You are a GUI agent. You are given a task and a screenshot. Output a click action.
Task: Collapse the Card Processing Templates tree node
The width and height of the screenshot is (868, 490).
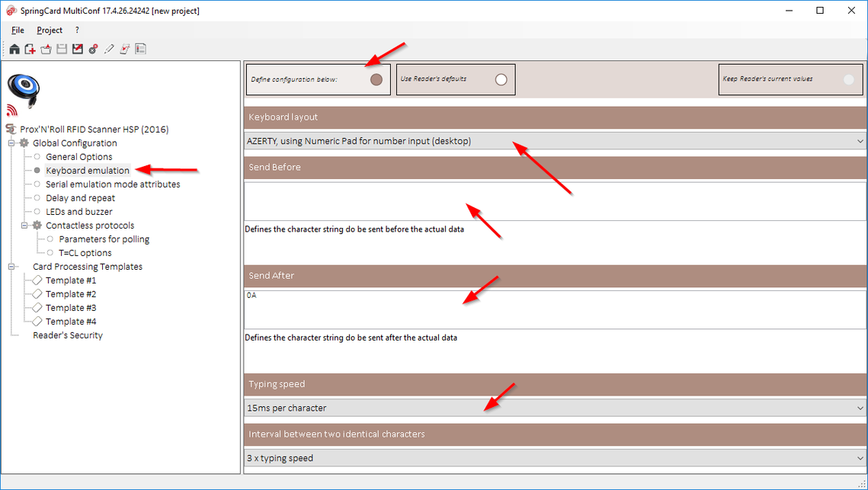[x=11, y=267]
